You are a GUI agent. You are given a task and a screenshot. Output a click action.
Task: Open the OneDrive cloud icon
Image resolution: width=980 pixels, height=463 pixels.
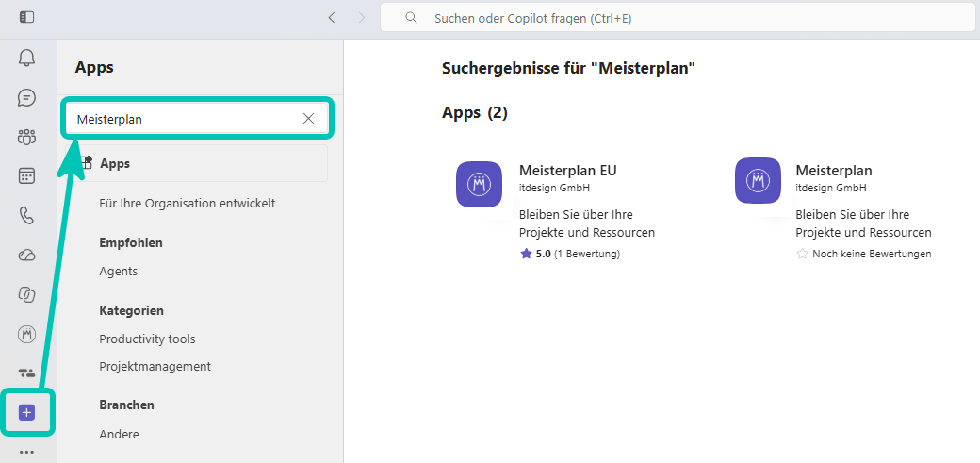(27, 255)
